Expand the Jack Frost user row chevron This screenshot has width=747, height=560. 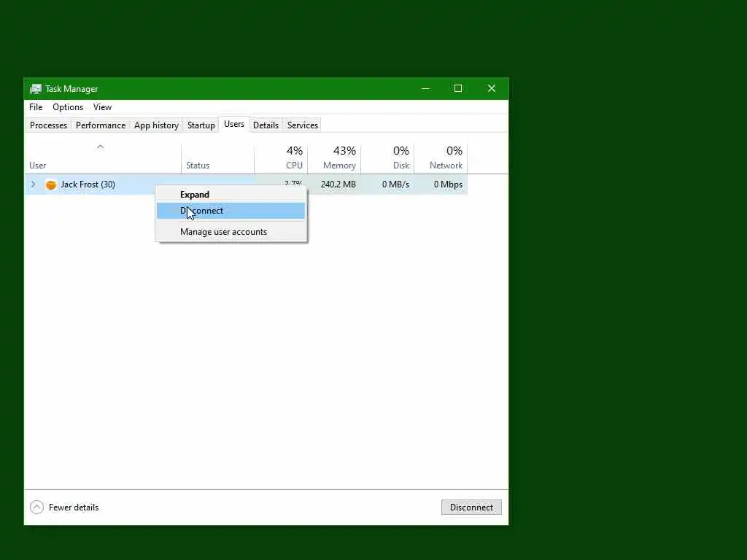pyautogui.click(x=33, y=184)
